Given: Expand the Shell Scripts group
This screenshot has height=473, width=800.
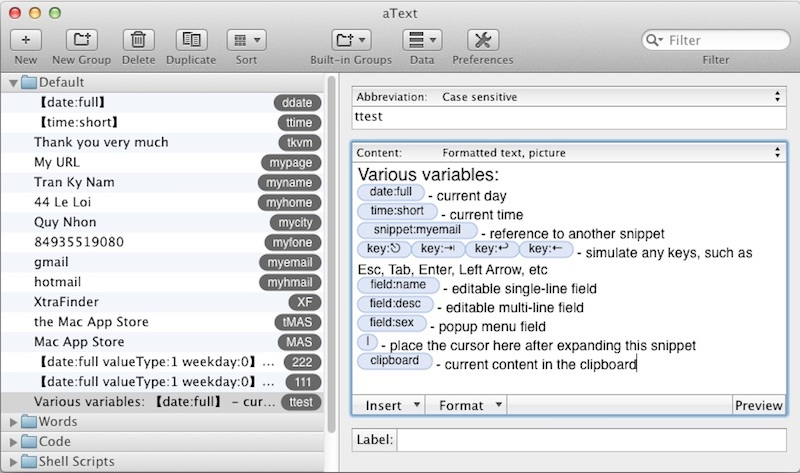Looking at the screenshot, I should (x=13, y=462).
